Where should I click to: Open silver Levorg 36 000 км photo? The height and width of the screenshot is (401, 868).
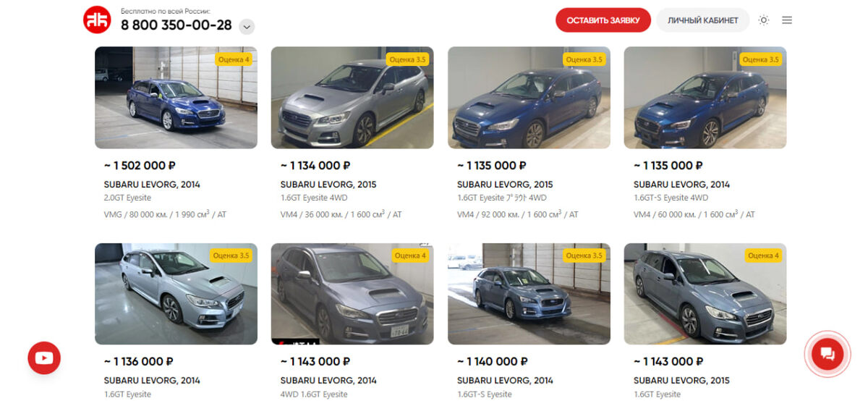pos(352,98)
